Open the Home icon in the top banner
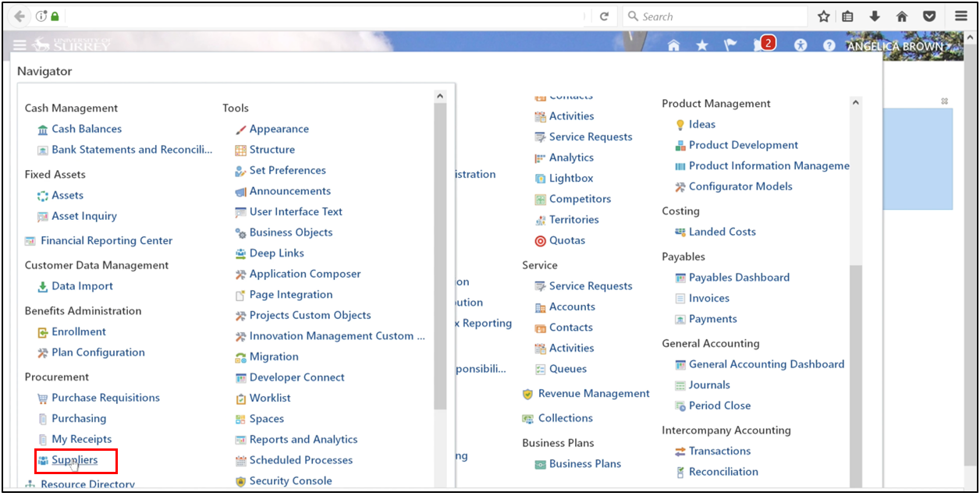Screen dimensions: 980x496 tap(673, 44)
